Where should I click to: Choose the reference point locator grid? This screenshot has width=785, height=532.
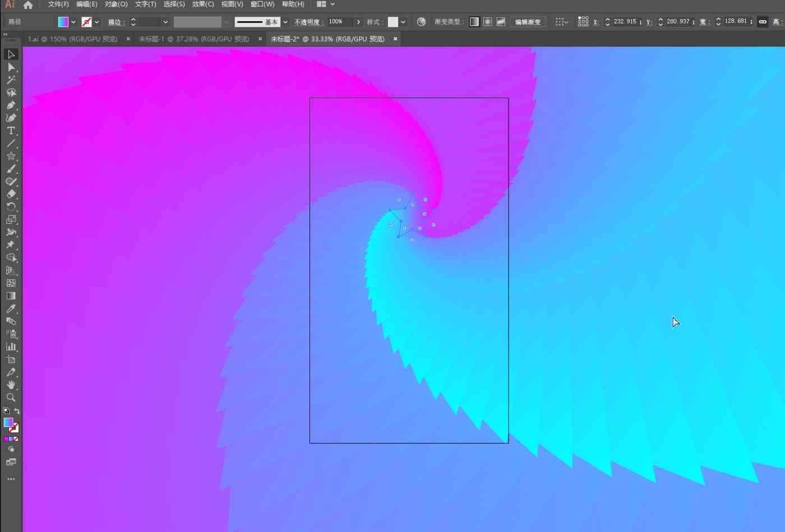(x=583, y=22)
